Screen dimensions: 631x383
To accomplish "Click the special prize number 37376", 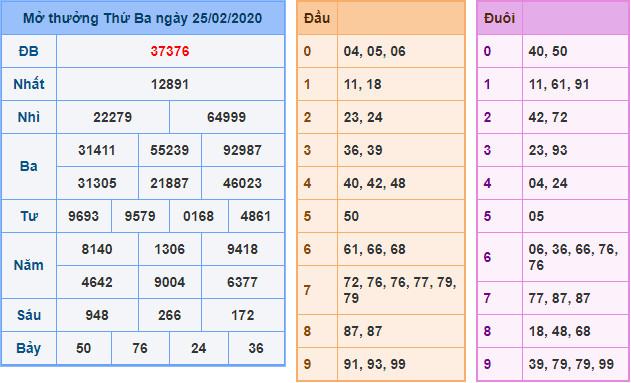I will pos(170,51).
